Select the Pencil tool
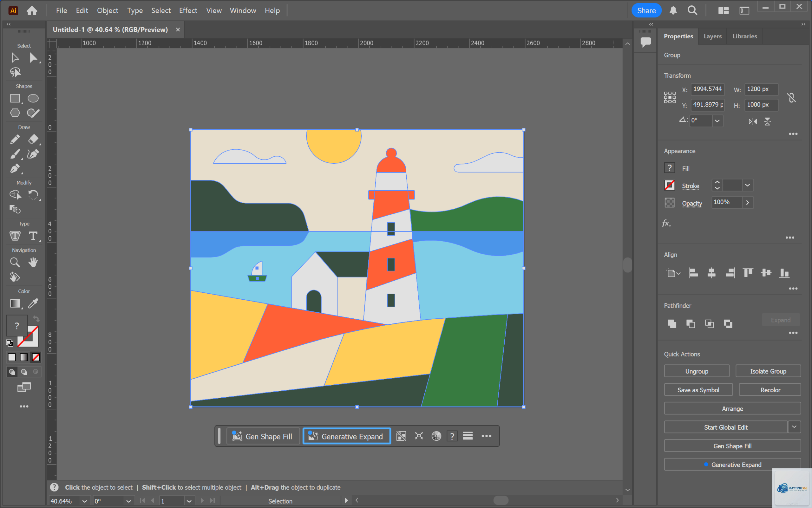This screenshot has width=812, height=508. click(15, 139)
